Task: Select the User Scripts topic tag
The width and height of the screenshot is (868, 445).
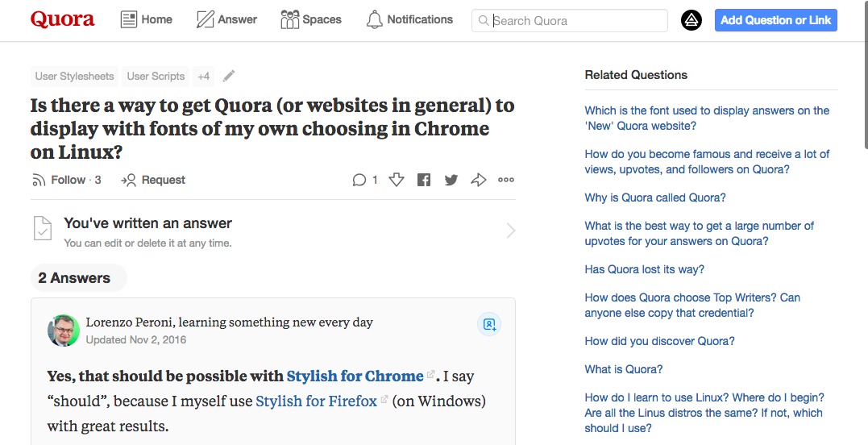Action: click(x=156, y=77)
